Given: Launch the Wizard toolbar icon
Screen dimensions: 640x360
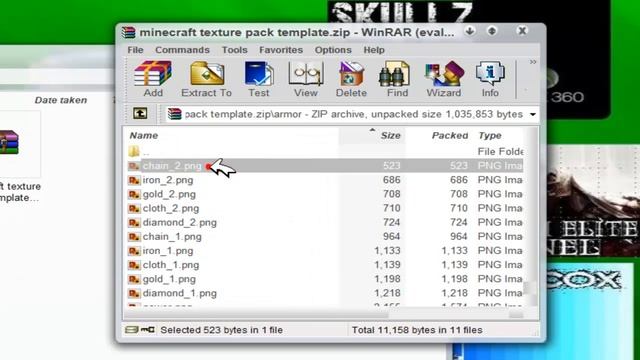Looking at the screenshot, I should 444,79.
